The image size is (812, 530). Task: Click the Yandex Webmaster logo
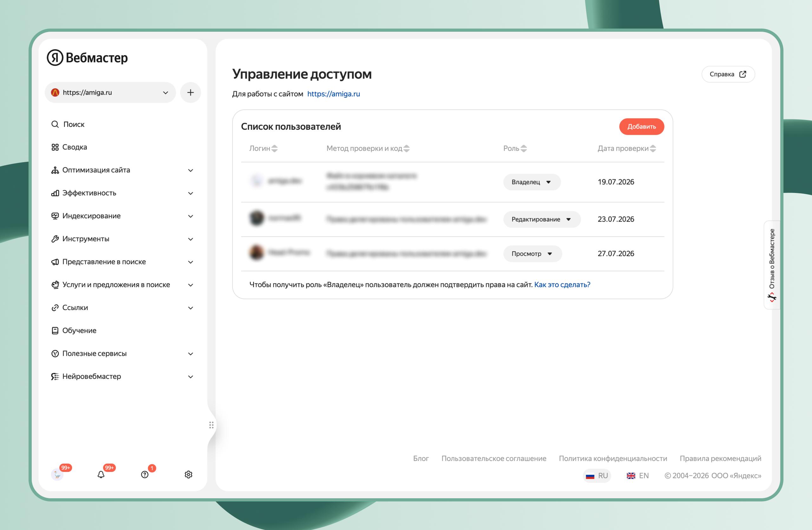pos(87,58)
